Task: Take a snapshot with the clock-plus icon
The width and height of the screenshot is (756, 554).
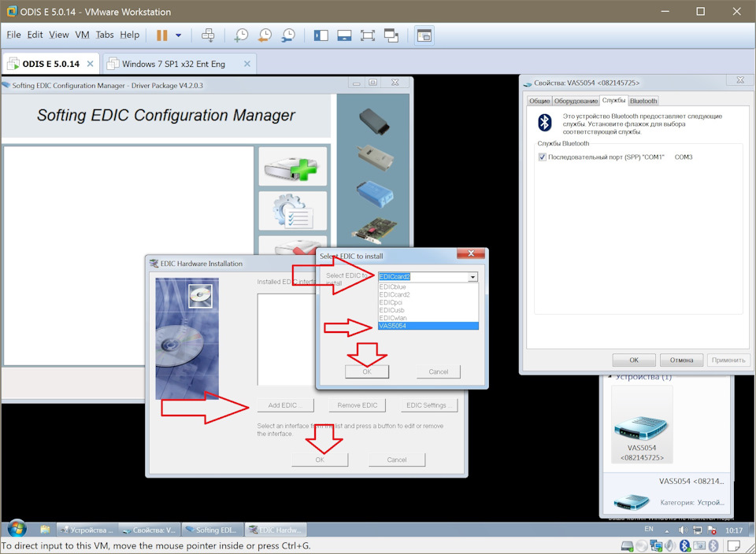Action: 241,35
